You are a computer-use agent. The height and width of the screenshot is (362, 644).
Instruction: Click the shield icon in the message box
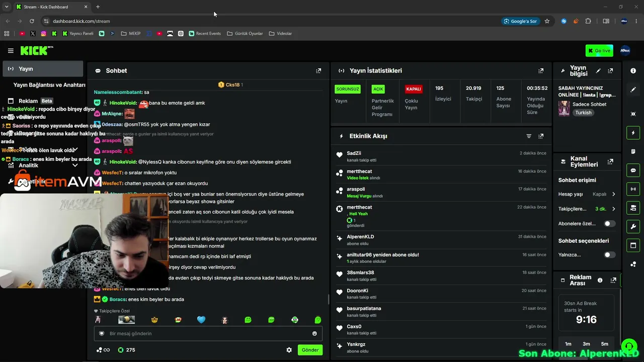tap(101, 333)
